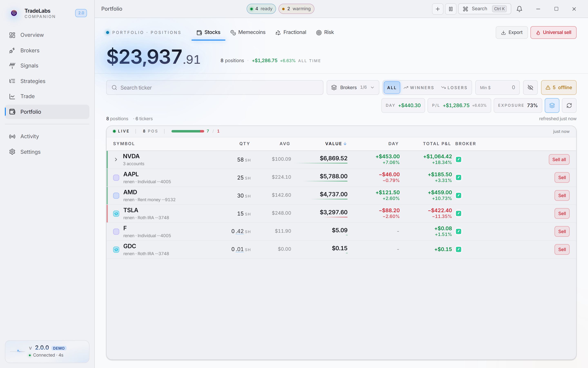Viewport: 588px width, 368px height.
Task: Select Portfolio in the sidebar
Action: click(47, 112)
